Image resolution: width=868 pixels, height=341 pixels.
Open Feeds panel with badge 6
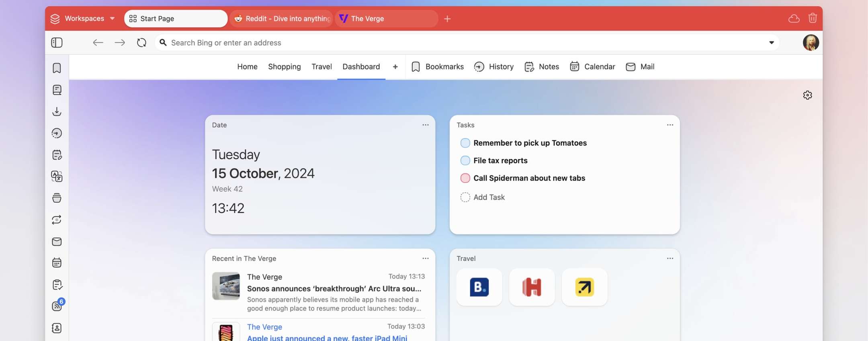pos(57,306)
